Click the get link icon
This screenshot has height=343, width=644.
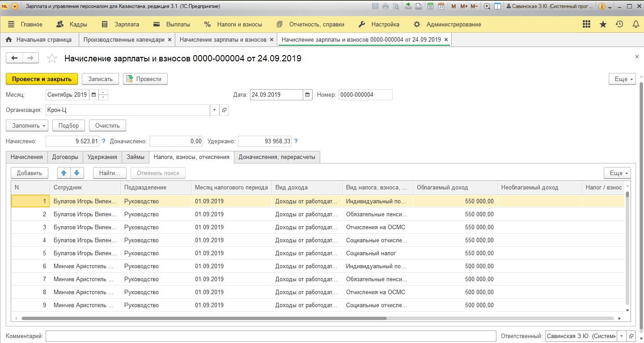(x=408, y=6)
